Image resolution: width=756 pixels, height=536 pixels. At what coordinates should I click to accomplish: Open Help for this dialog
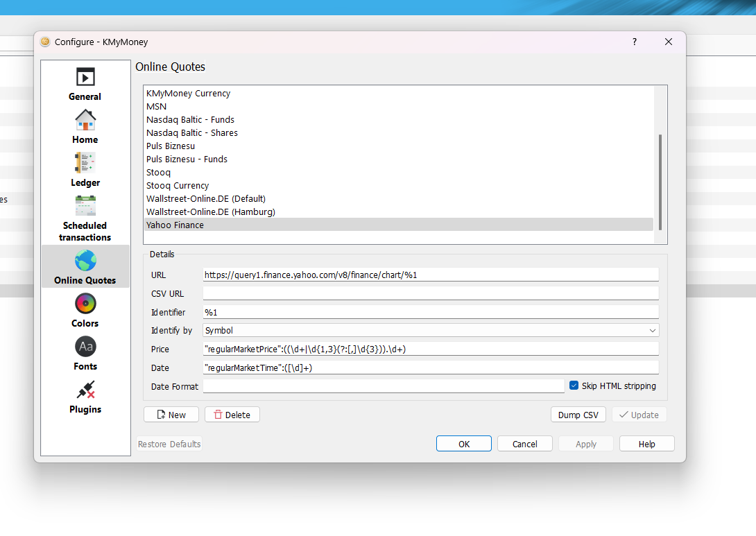pyautogui.click(x=646, y=444)
